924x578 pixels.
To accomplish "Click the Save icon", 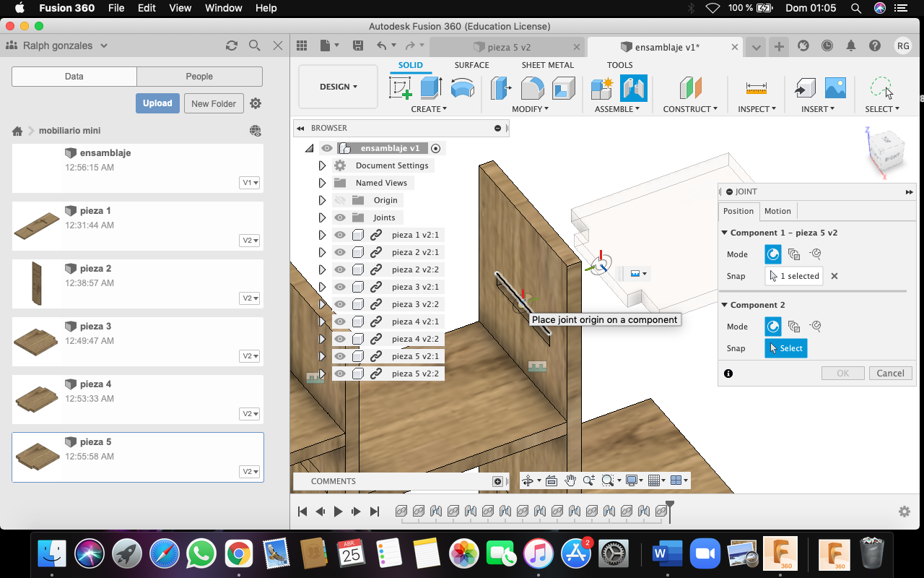I will (x=358, y=46).
